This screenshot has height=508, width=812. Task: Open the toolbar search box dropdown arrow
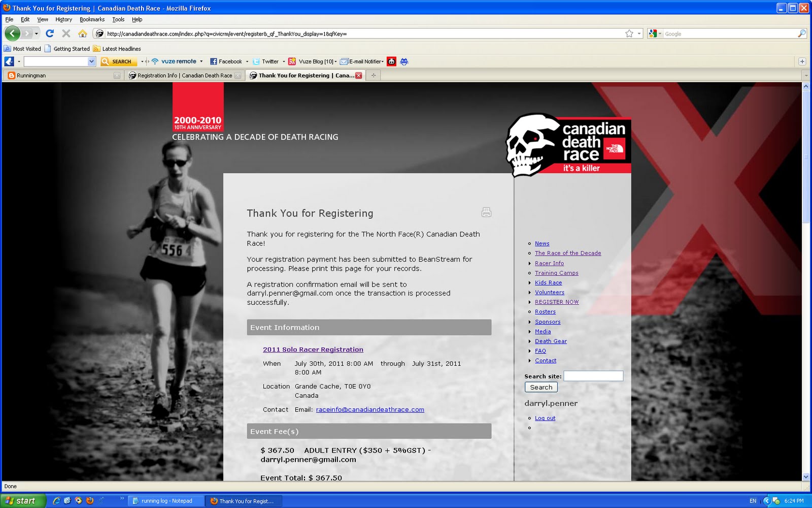click(x=91, y=61)
